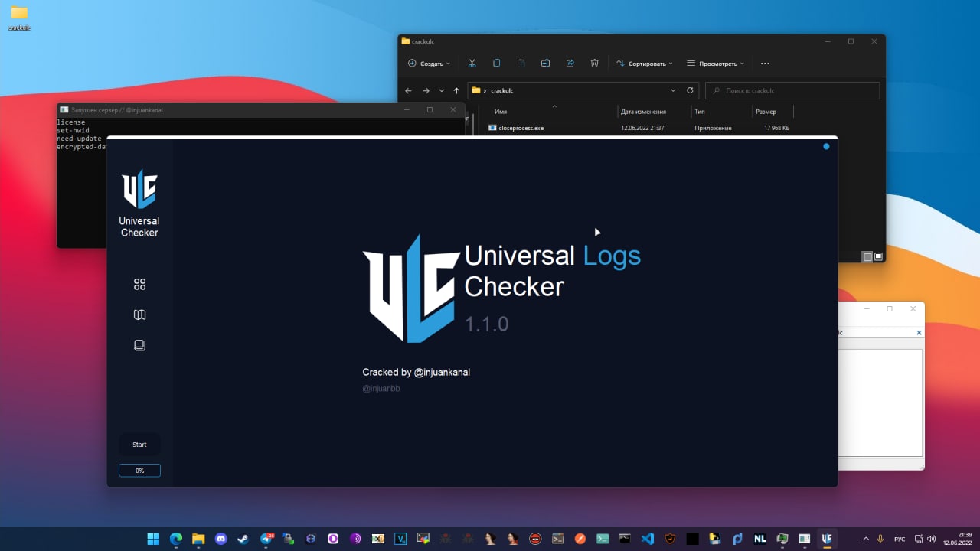
Task: Go forward in Explorer navigation
Action: point(426,90)
